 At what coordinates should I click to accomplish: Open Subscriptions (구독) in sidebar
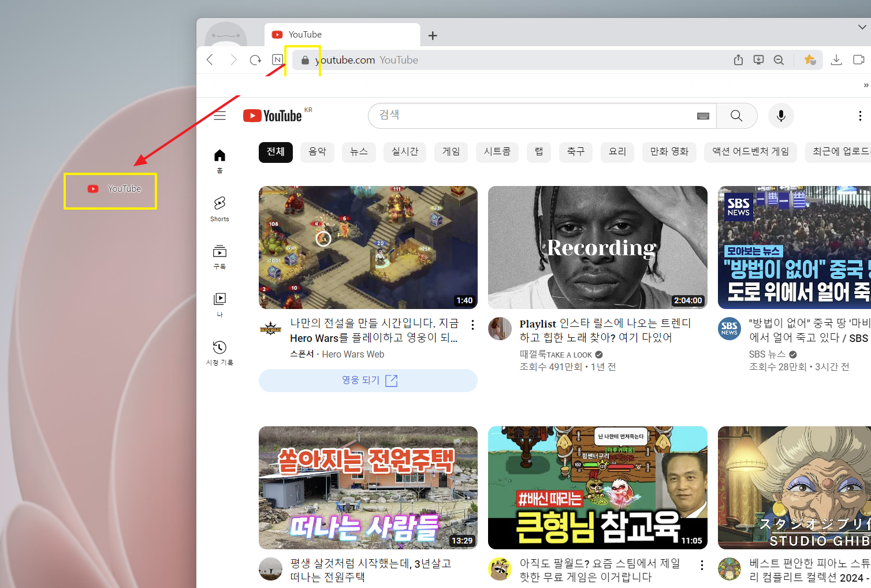219,257
